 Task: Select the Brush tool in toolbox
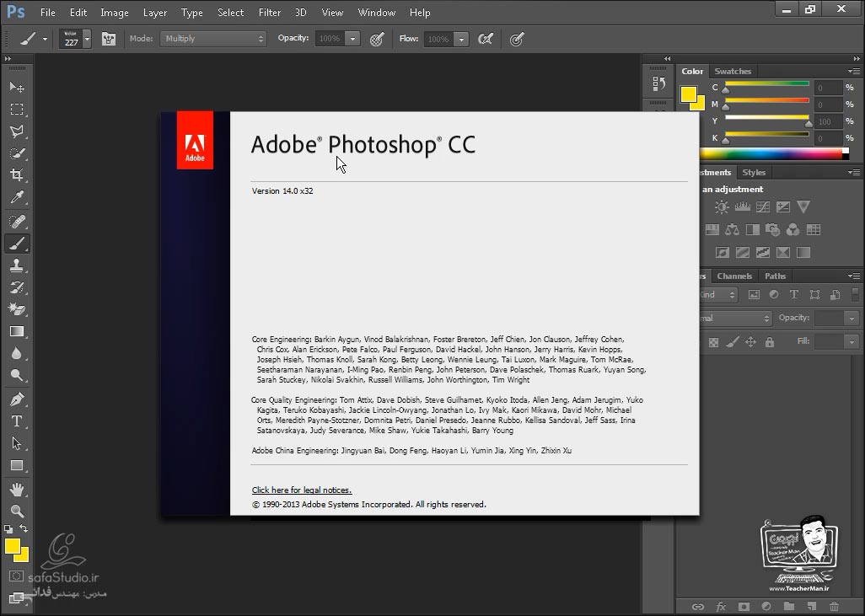[17, 244]
